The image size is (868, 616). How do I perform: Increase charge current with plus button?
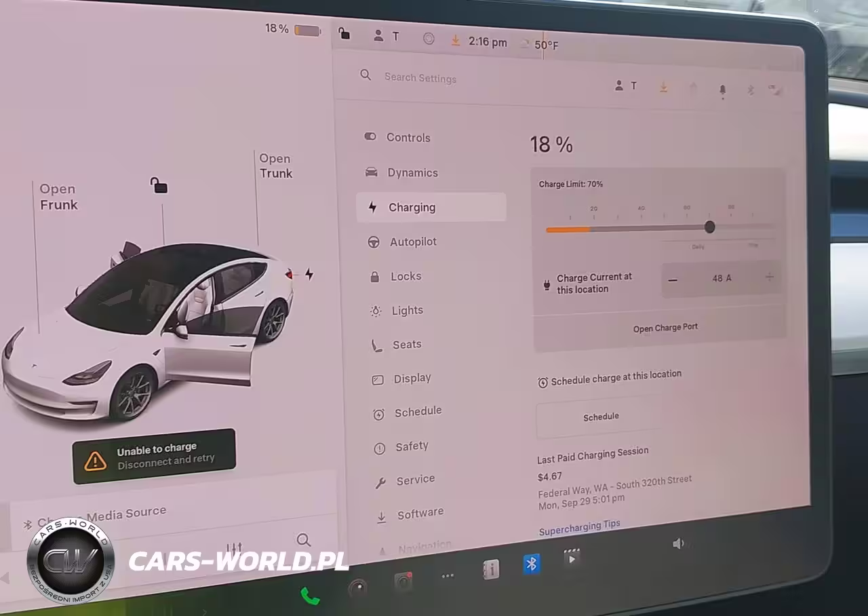[770, 277]
